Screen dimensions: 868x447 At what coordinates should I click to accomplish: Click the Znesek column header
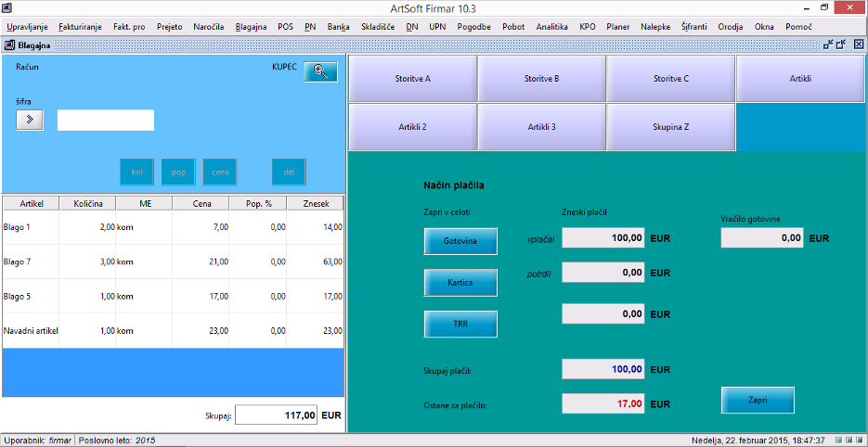click(x=315, y=203)
